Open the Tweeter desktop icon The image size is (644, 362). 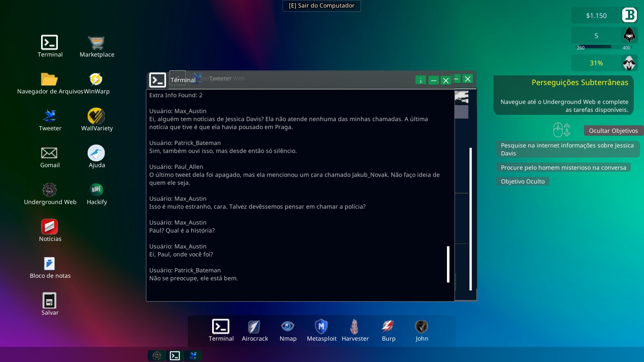[x=50, y=116]
